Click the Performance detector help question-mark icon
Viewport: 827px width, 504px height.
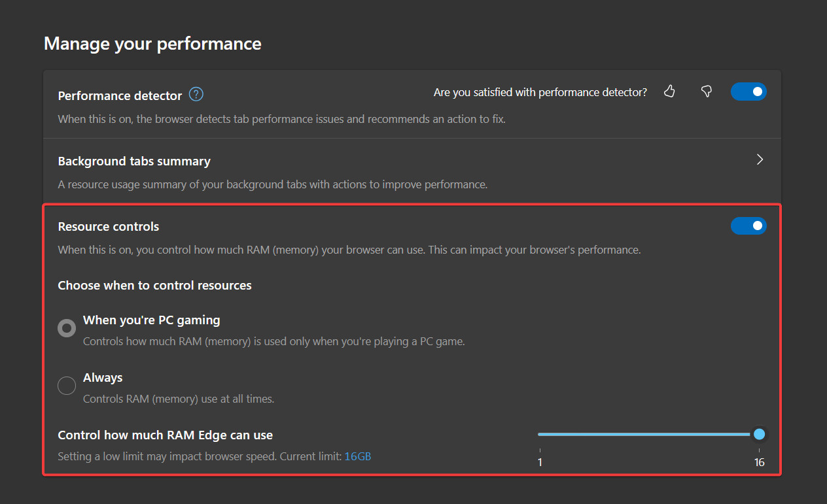(x=196, y=95)
